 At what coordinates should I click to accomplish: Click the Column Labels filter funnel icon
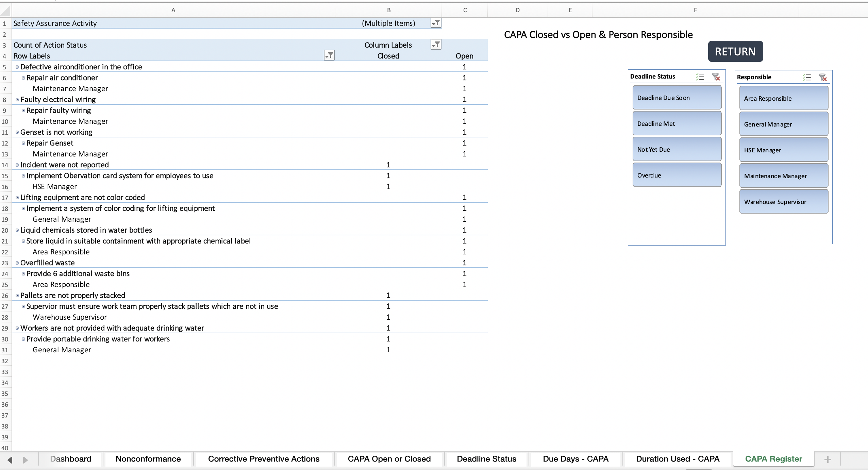436,44
